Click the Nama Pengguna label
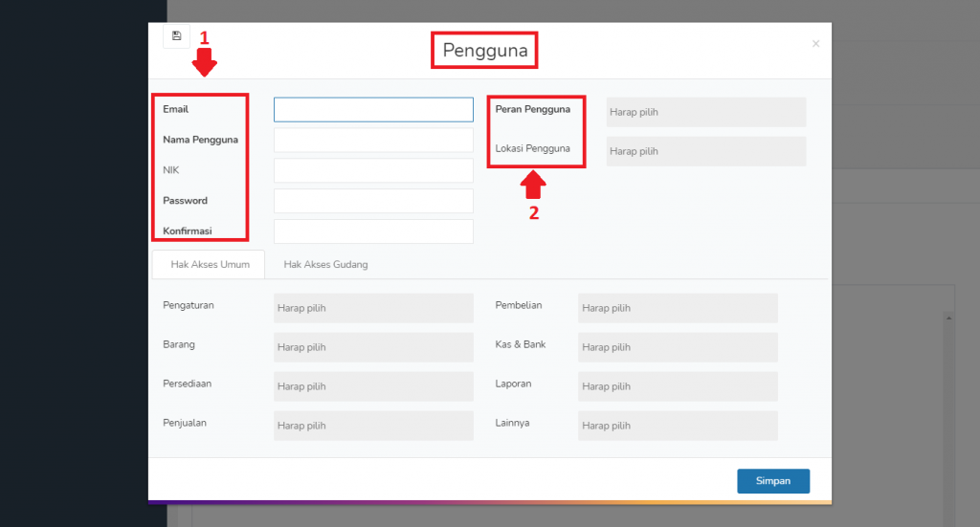Image resolution: width=980 pixels, height=527 pixels. (x=200, y=140)
